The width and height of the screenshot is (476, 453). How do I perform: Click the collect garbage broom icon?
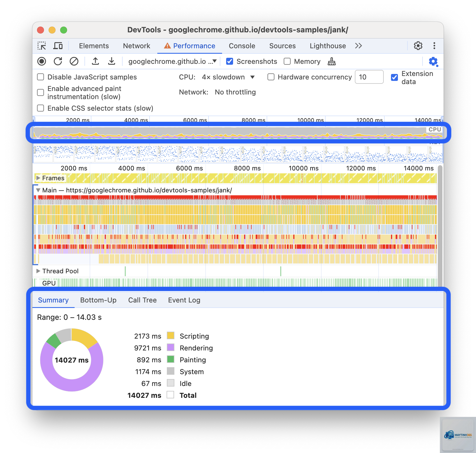tap(332, 61)
